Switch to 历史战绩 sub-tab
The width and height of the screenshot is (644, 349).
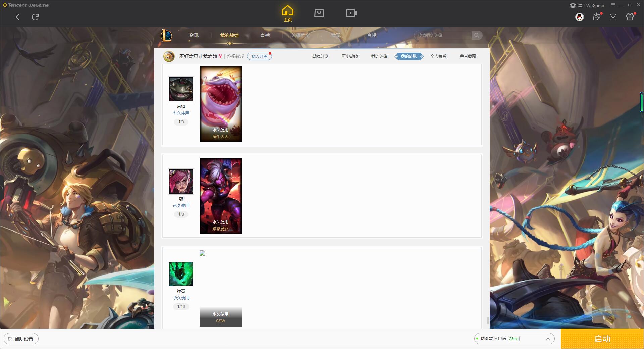tap(350, 56)
